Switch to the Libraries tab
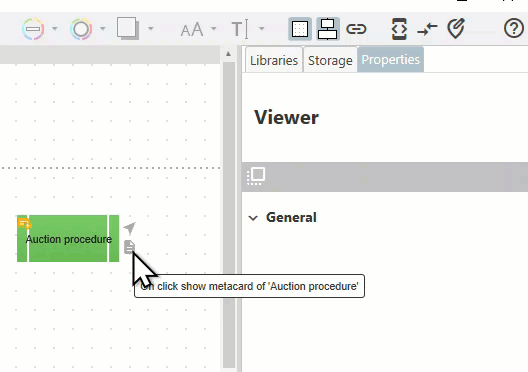Viewport: 528px width, 372px height. [274, 60]
